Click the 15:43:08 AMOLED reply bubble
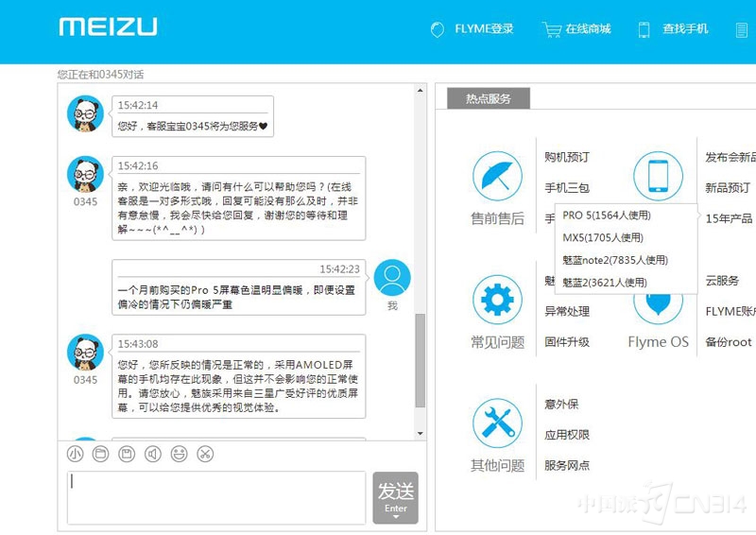This screenshot has width=756, height=535. 239,376
